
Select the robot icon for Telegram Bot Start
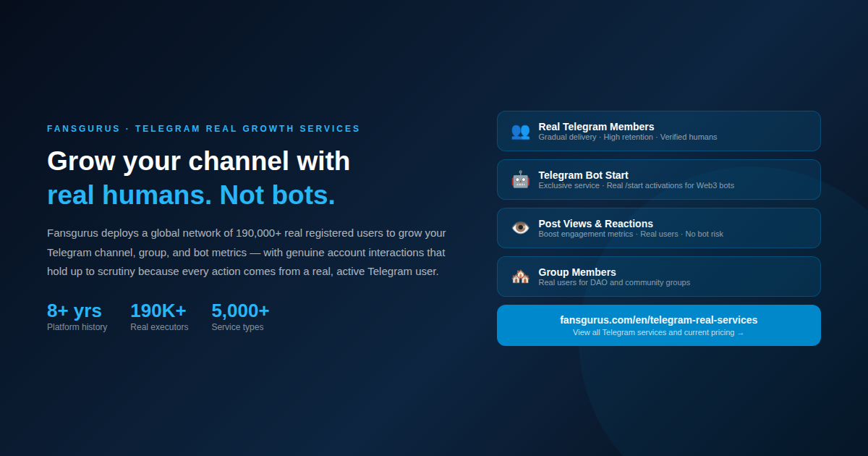pyautogui.click(x=520, y=180)
